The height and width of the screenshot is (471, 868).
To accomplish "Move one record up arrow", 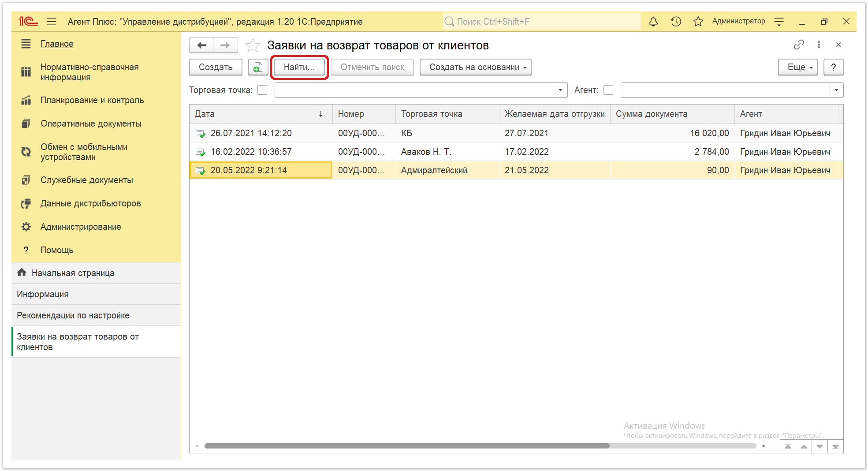I will point(804,446).
